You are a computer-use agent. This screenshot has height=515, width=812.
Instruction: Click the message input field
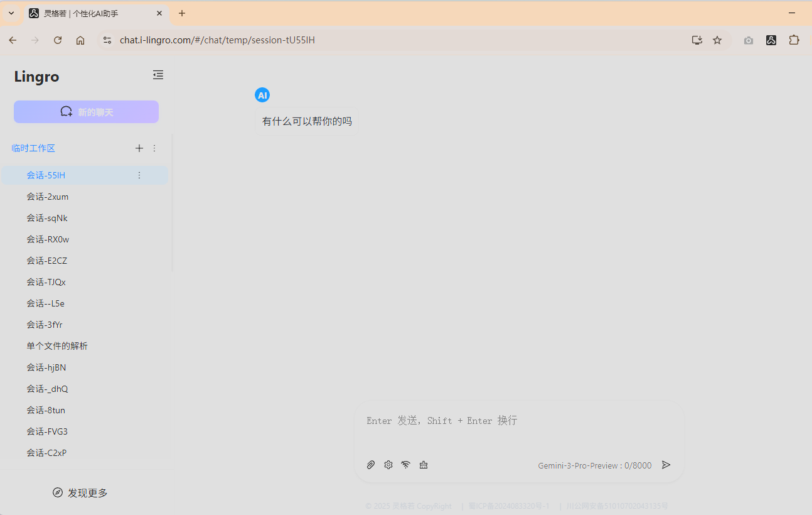point(518,429)
